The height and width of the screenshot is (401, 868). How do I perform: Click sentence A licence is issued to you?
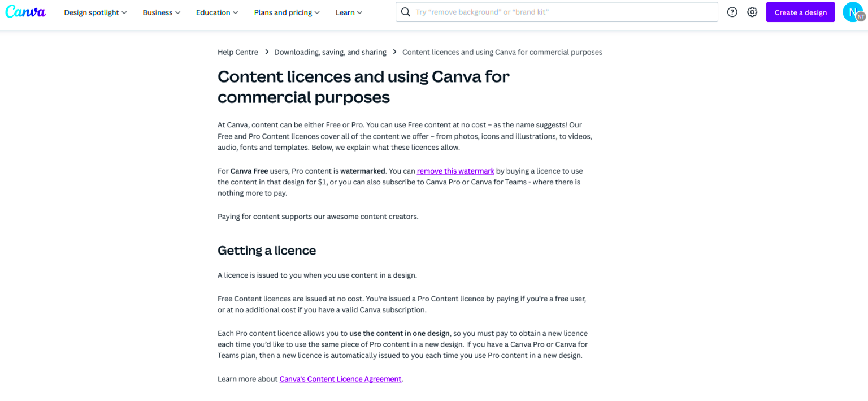[317, 275]
